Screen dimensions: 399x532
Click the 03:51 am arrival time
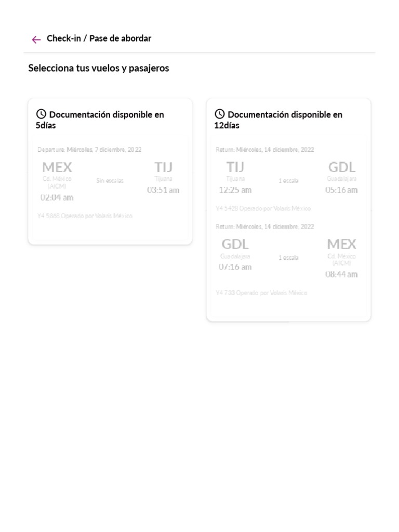(x=163, y=190)
